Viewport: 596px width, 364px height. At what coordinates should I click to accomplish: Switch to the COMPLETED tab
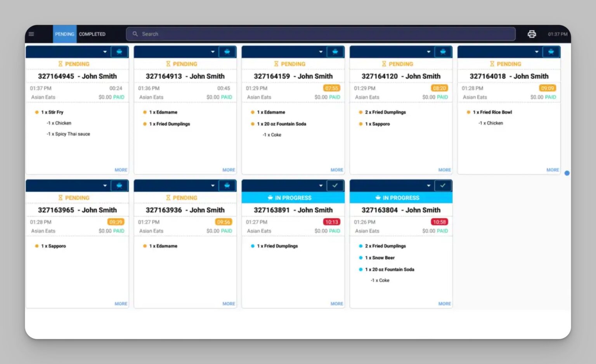tap(92, 34)
